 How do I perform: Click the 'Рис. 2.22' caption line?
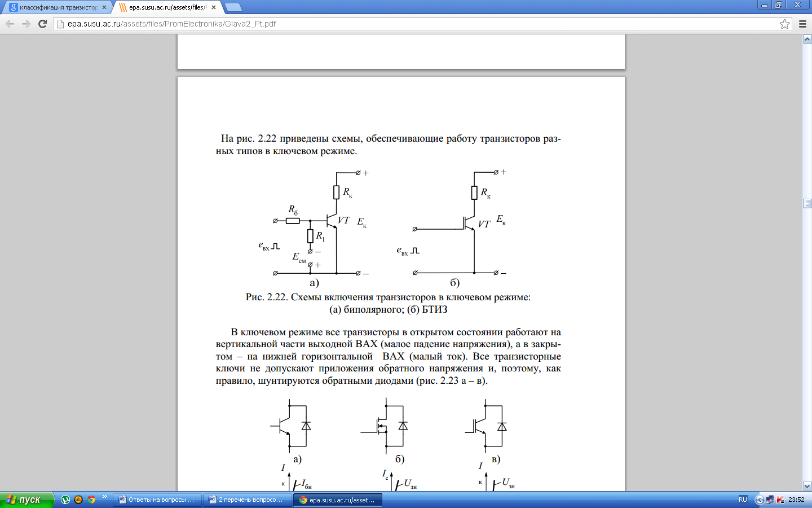tap(388, 297)
